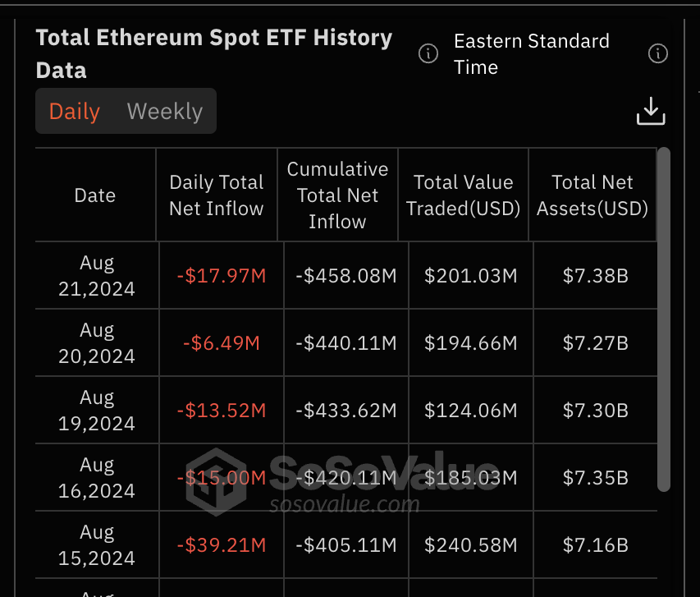Click the $124.06M value traded cell
This screenshot has width=700, height=597.
coord(471,411)
